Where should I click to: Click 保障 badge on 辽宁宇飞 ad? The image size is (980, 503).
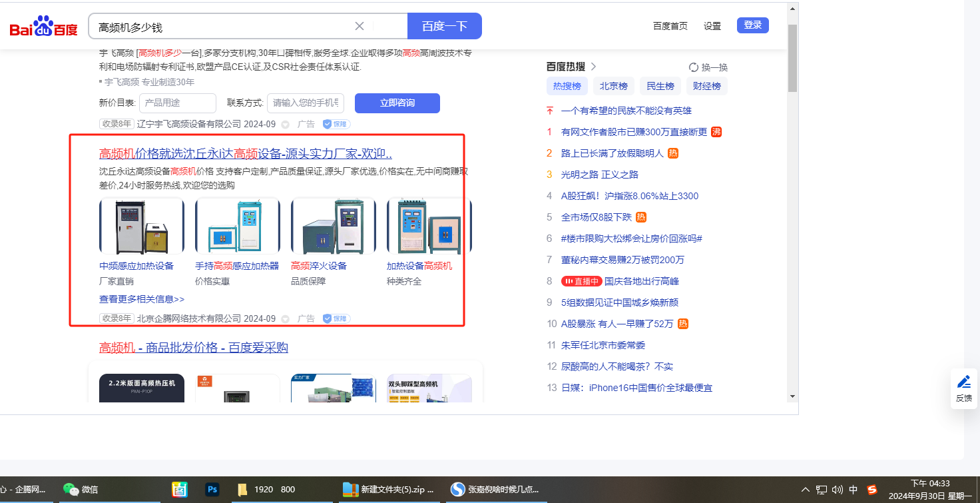pos(337,124)
